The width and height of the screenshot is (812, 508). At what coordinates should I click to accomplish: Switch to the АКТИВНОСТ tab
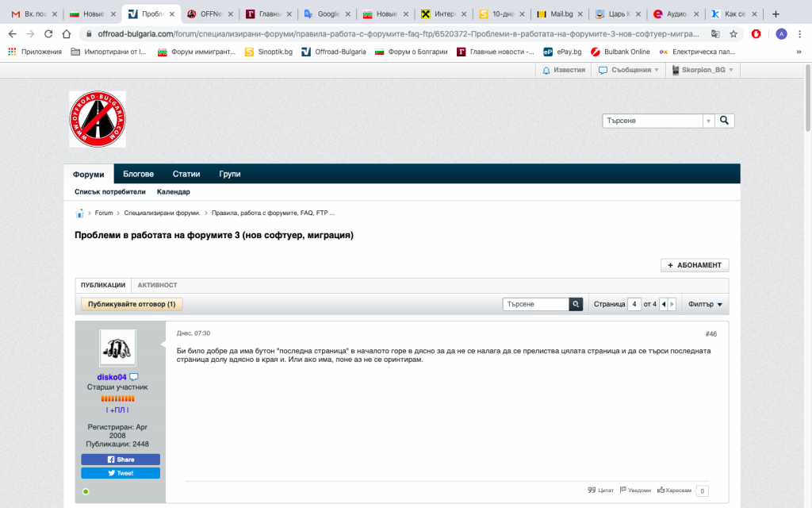tap(158, 285)
